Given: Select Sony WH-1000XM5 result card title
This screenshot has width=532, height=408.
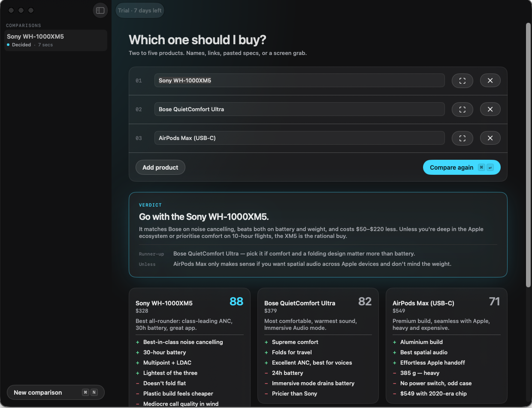Looking at the screenshot, I should (x=164, y=303).
